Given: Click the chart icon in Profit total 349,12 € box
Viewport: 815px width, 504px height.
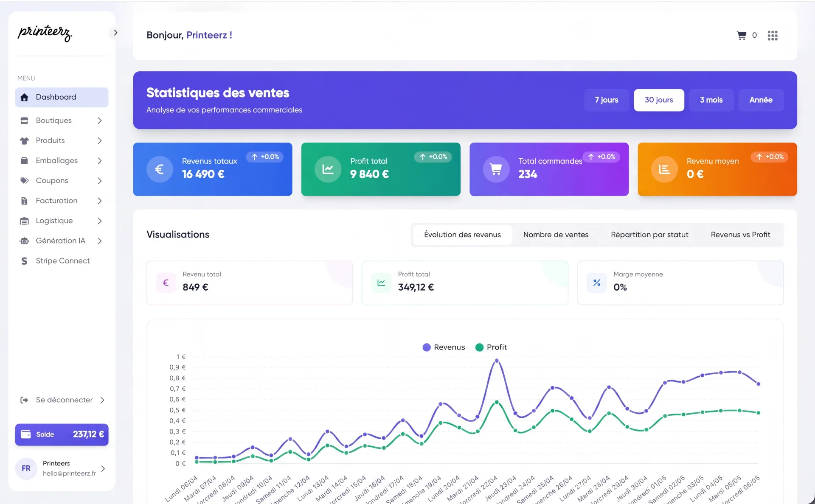Looking at the screenshot, I should 381,283.
